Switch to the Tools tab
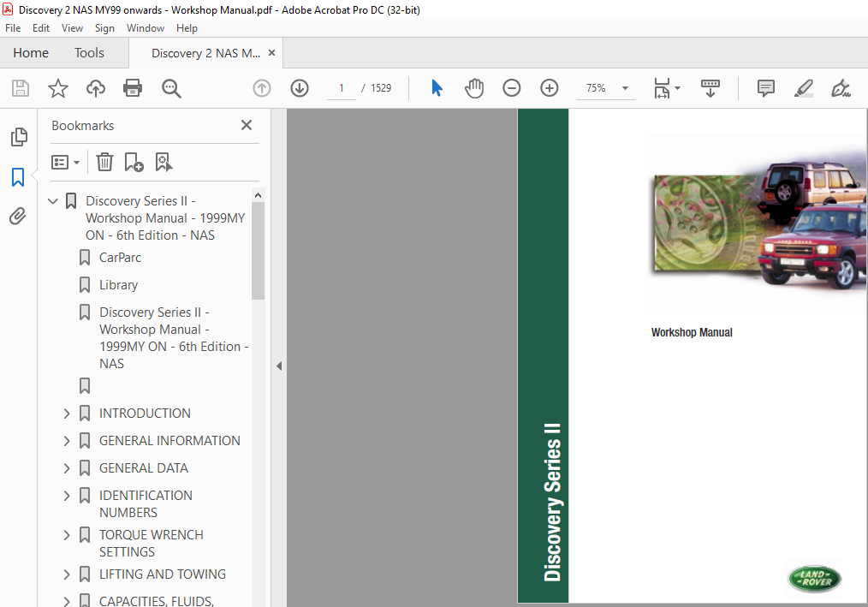Viewport: 868px width, 607px height. coord(89,53)
